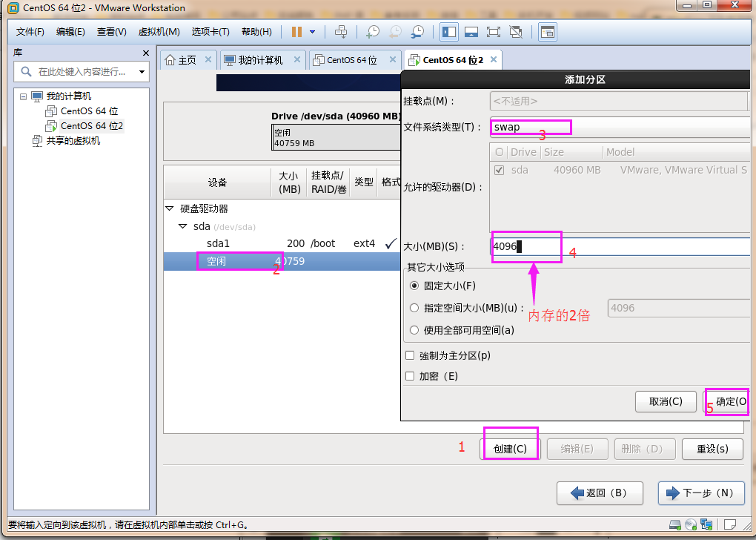Collapse the 硬盘驱动器 tree expander
This screenshot has width=756, height=540.
pos(169,208)
